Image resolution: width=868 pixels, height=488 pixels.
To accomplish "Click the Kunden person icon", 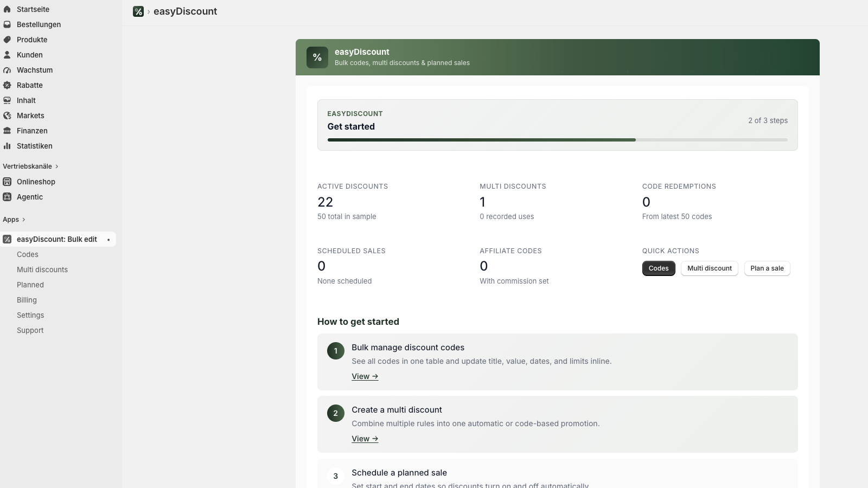I will (x=7, y=55).
